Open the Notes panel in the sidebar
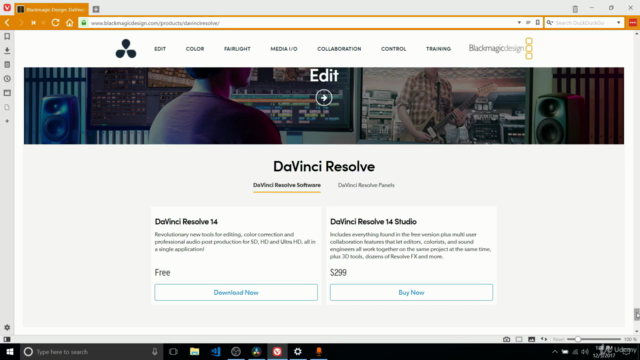Viewport: 640px width, 360px height. coord(7,65)
